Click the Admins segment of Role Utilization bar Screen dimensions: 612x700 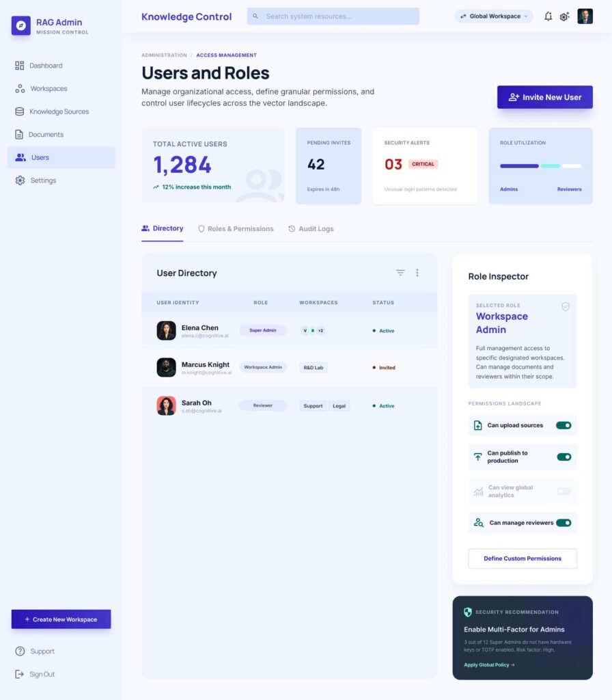[519, 166]
